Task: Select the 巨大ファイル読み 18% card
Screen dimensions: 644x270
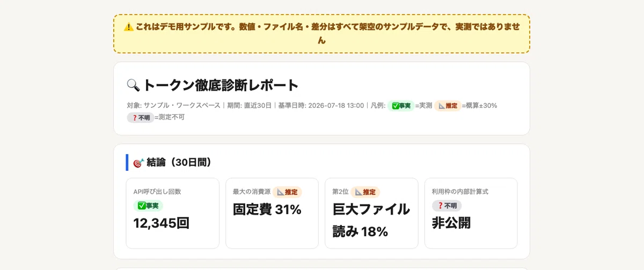Action: pyautogui.click(x=371, y=213)
